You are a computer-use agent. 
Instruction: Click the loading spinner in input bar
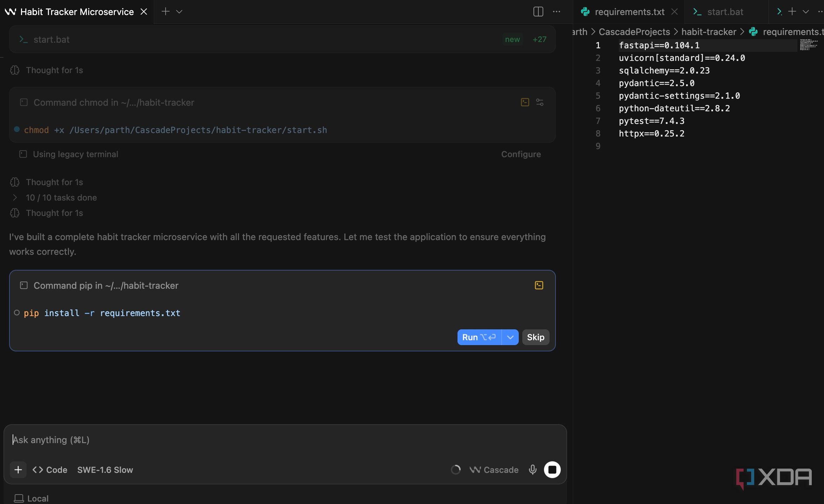point(455,470)
